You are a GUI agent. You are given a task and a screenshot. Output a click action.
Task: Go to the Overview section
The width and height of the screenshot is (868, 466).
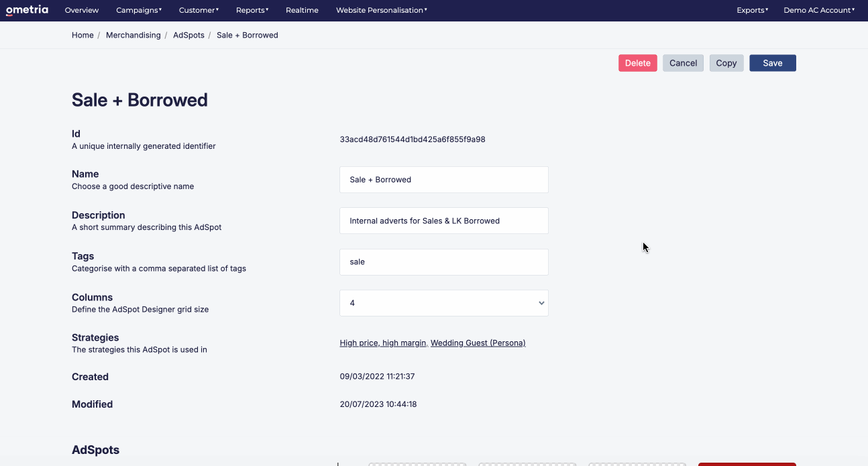point(81,9)
